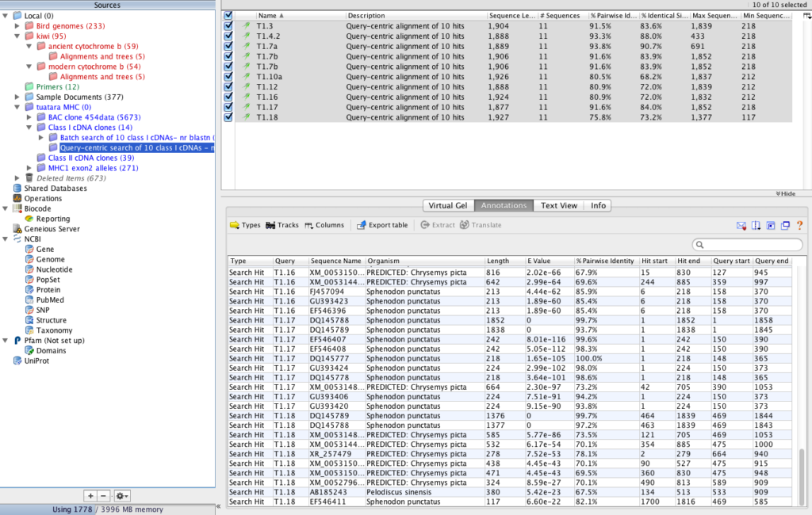Open the Virtual Gel tab

coord(448,204)
